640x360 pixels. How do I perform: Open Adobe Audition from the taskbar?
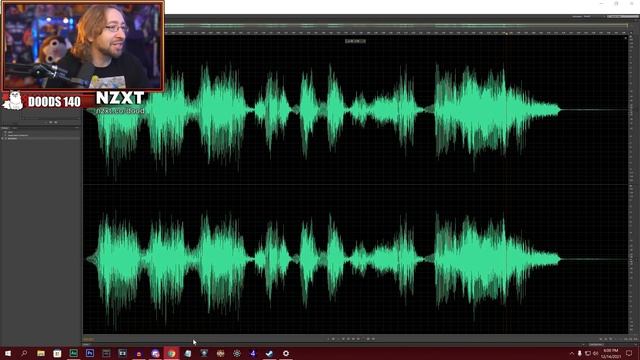tap(73, 353)
